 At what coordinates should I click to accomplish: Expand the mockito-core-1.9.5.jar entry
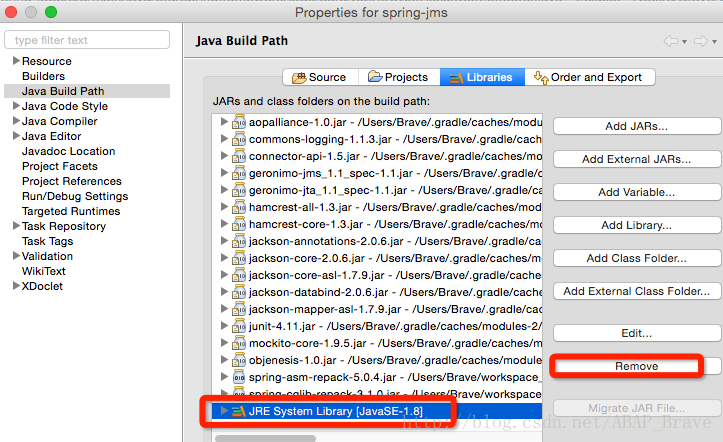coord(224,342)
